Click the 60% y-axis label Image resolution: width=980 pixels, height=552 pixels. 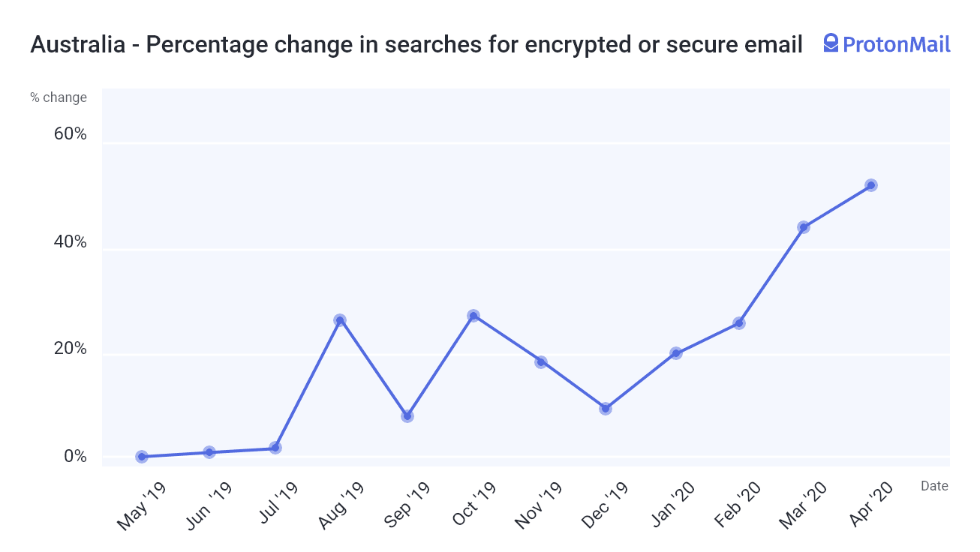click(71, 134)
